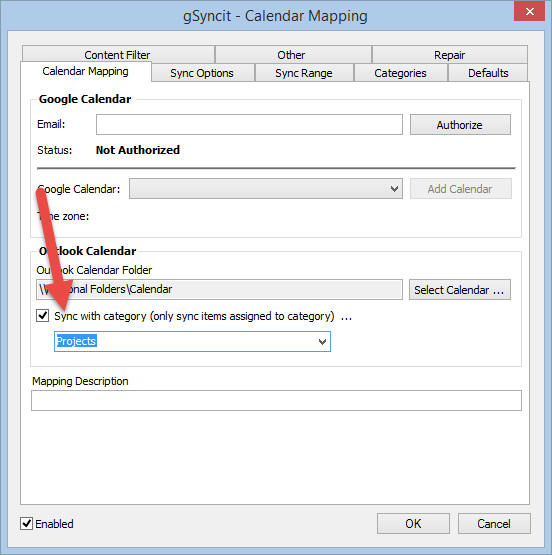This screenshot has height=555, width=552.
Task: Open the Repair tab
Action: [x=449, y=55]
